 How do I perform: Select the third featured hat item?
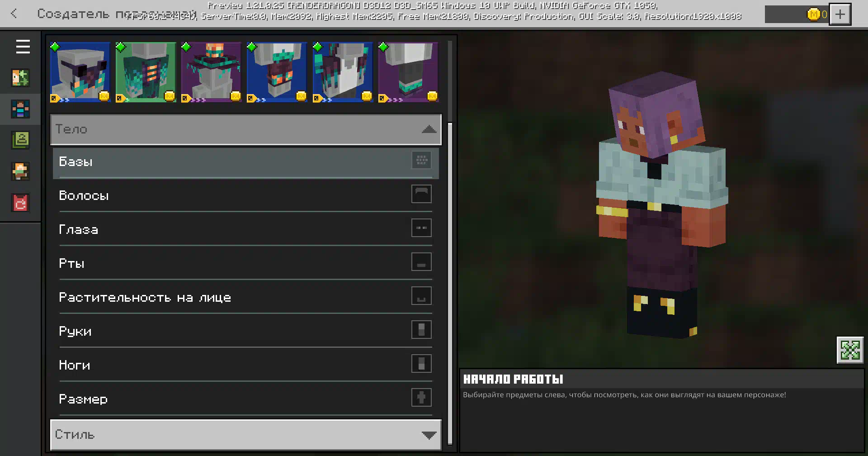211,72
